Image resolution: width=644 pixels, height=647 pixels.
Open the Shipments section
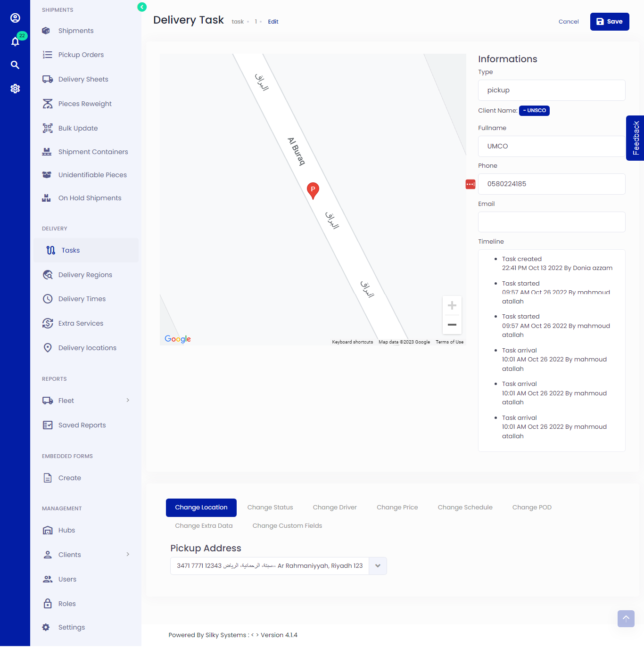pos(75,30)
